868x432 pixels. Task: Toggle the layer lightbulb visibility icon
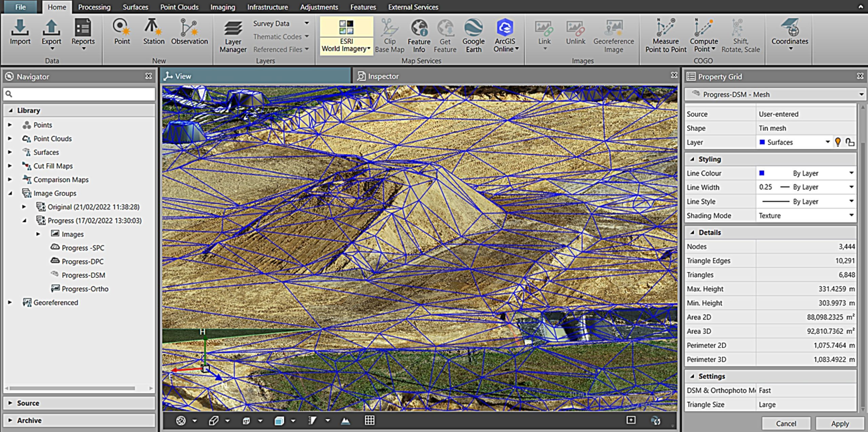838,142
